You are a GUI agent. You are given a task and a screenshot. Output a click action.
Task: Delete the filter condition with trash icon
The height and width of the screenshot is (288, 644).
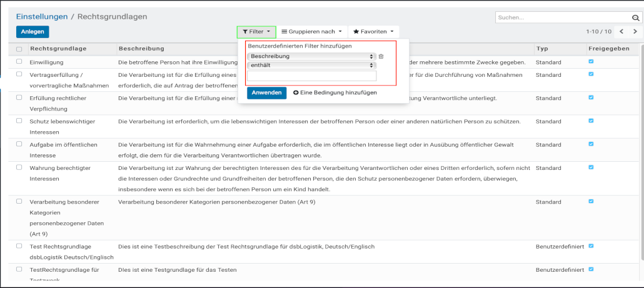coord(381,56)
